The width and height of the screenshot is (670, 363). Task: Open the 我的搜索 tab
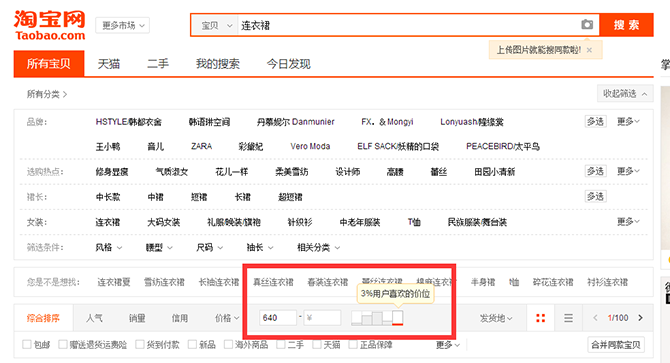click(217, 64)
